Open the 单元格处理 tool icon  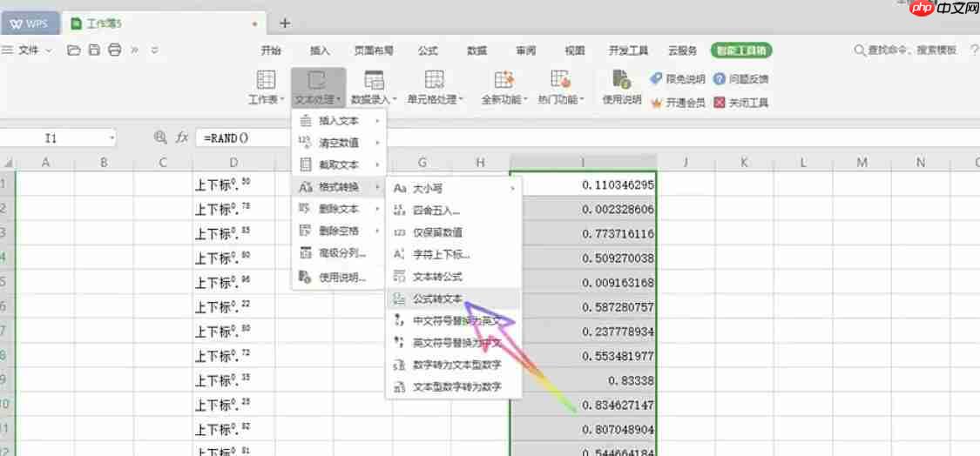[434, 80]
